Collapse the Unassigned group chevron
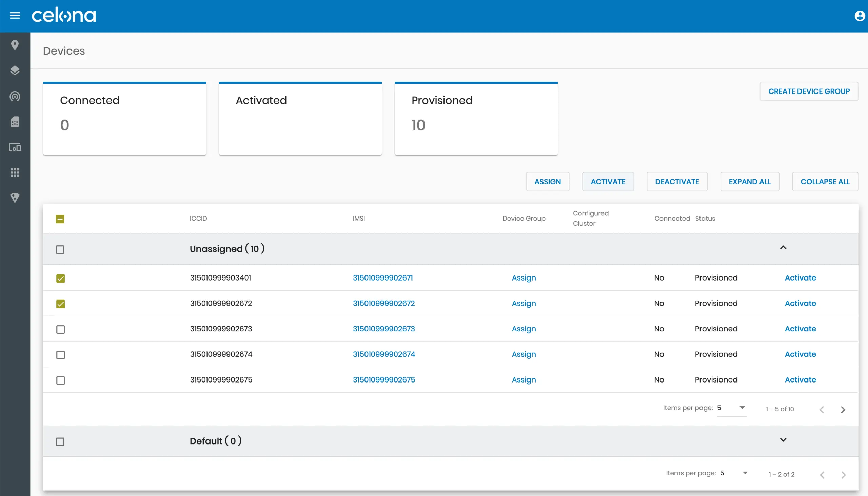This screenshot has height=496, width=868. (x=783, y=248)
